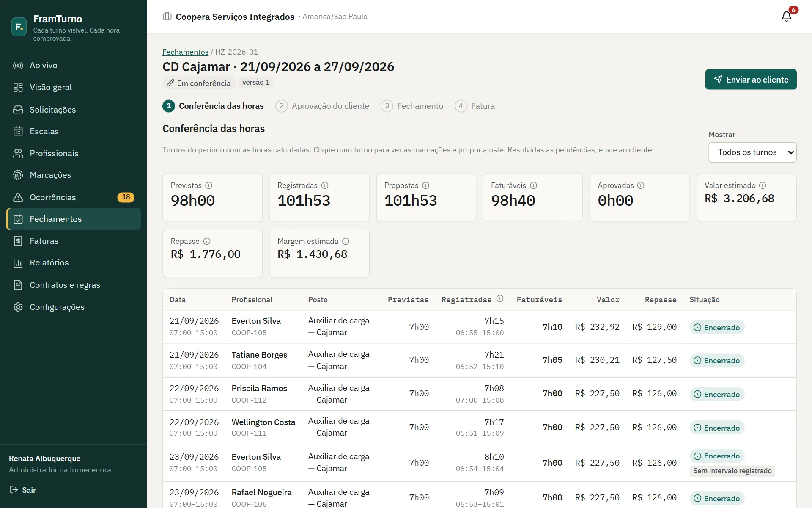This screenshot has width=812, height=508.
Task: Click Renata Albuquerque user name
Action: click(44, 458)
